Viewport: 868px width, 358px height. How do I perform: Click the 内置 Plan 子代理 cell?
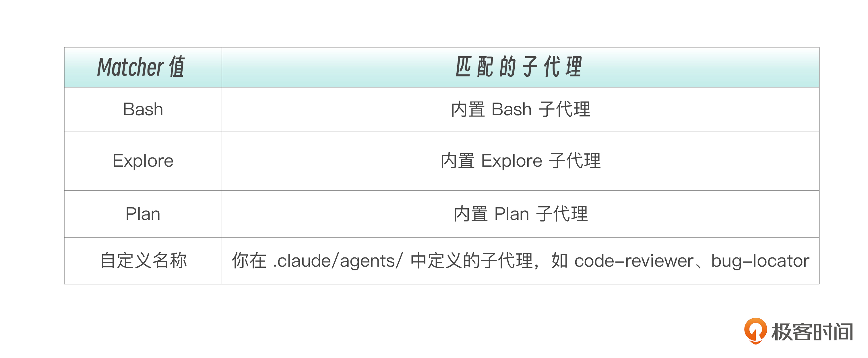coord(521,214)
